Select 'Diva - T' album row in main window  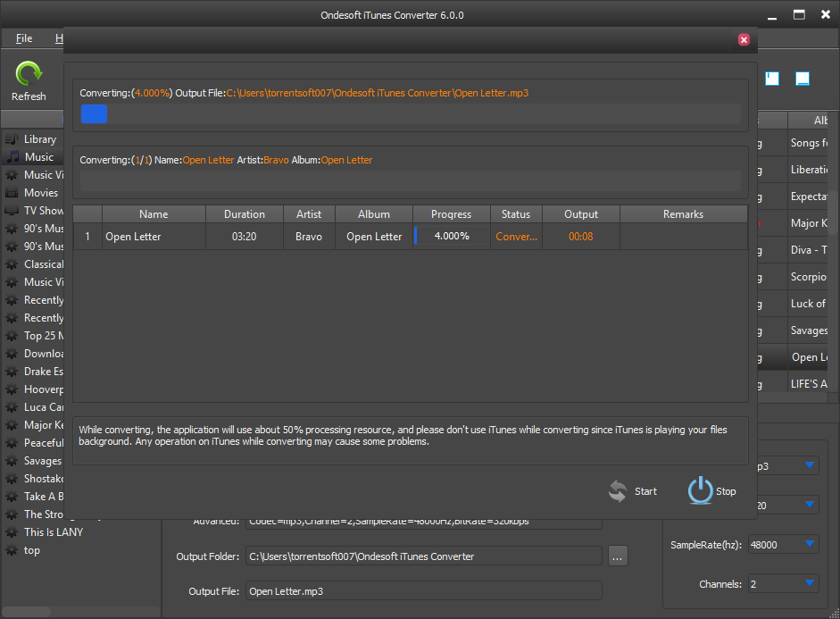pos(808,250)
